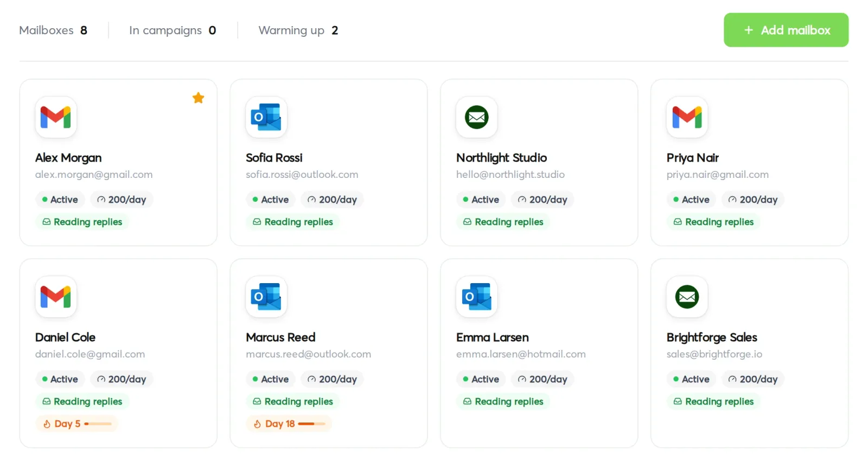The image size is (868, 467).
Task: Click Active status badge for Brightforge Sales
Action: [x=692, y=379]
